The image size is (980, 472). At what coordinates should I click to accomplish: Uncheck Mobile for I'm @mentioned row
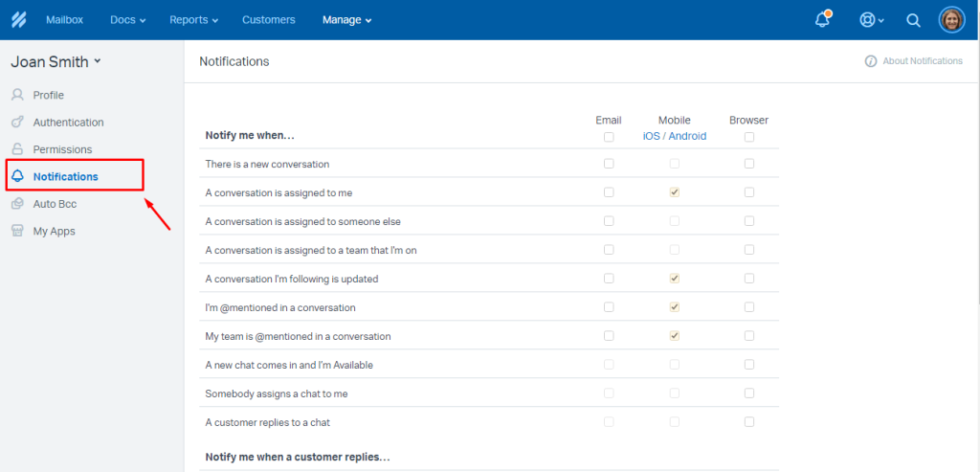point(675,307)
